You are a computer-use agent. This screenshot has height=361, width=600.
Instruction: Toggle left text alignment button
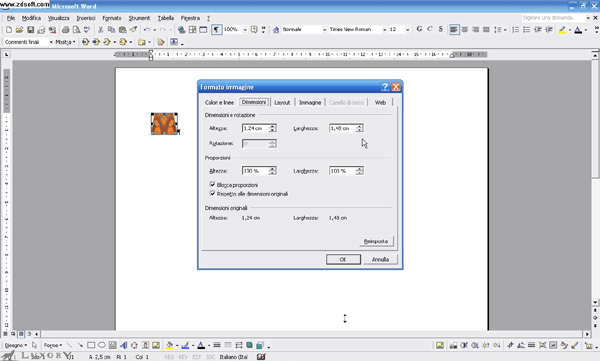pyautogui.click(x=454, y=29)
